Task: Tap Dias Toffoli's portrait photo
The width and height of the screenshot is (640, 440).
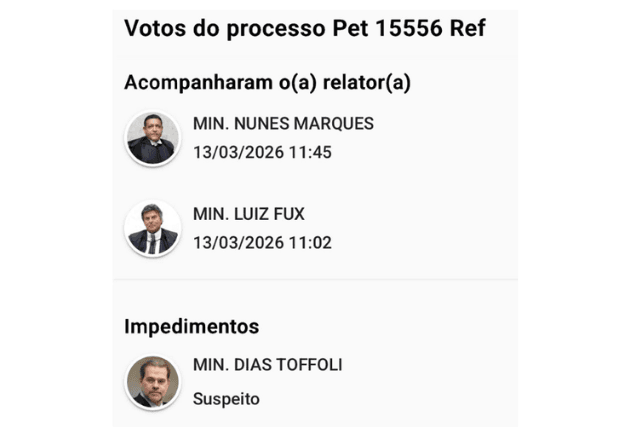Action: (152, 381)
